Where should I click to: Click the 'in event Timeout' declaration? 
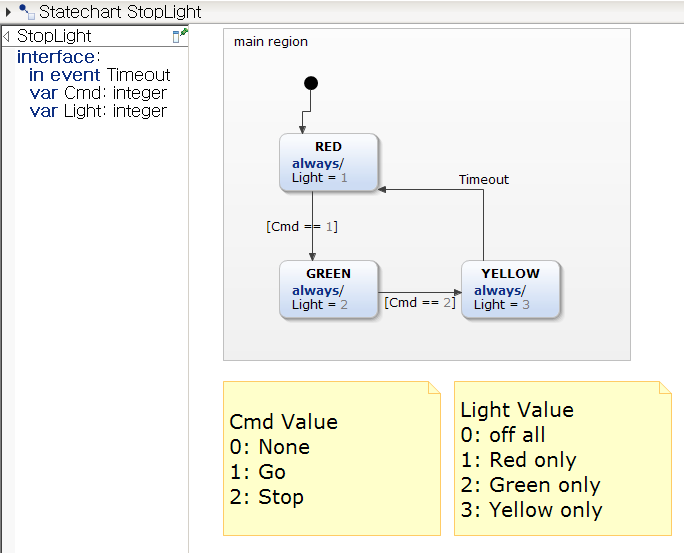pyautogui.click(x=99, y=75)
